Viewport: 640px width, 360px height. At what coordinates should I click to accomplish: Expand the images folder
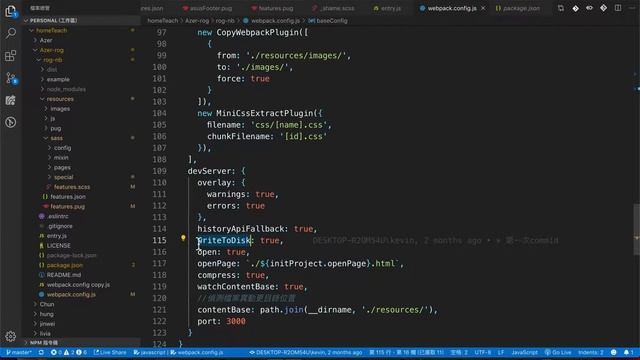[60, 109]
